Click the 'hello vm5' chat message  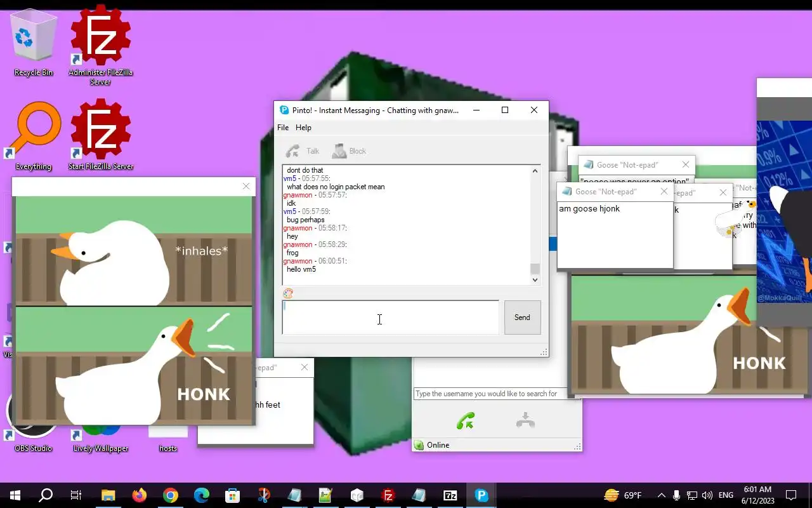[301, 269]
